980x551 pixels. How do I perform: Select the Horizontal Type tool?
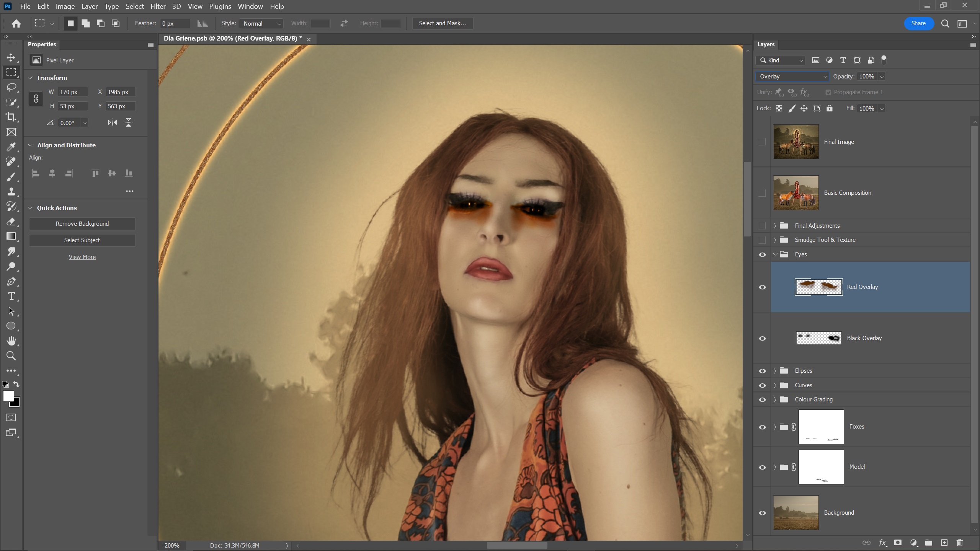tap(11, 296)
